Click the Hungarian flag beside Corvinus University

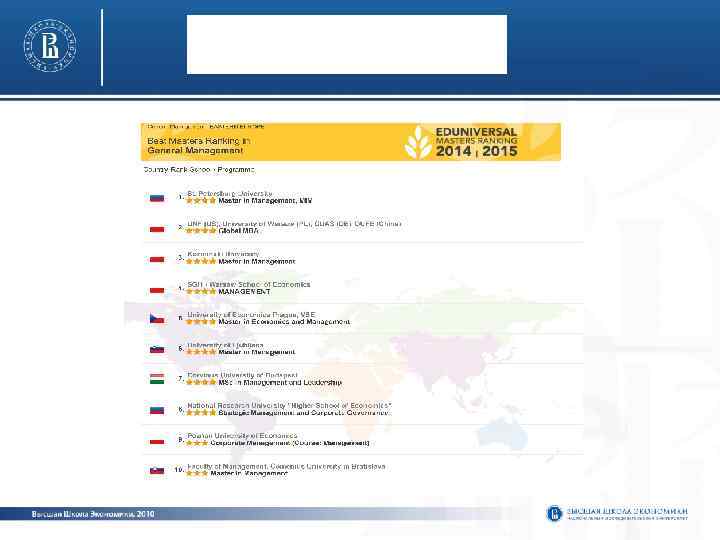[157, 379]
